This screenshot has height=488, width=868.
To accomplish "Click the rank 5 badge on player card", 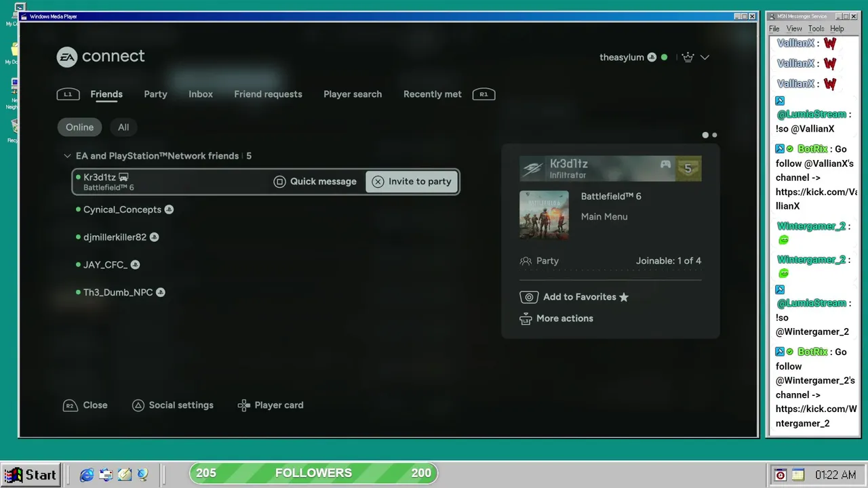I will click(688, 169).
